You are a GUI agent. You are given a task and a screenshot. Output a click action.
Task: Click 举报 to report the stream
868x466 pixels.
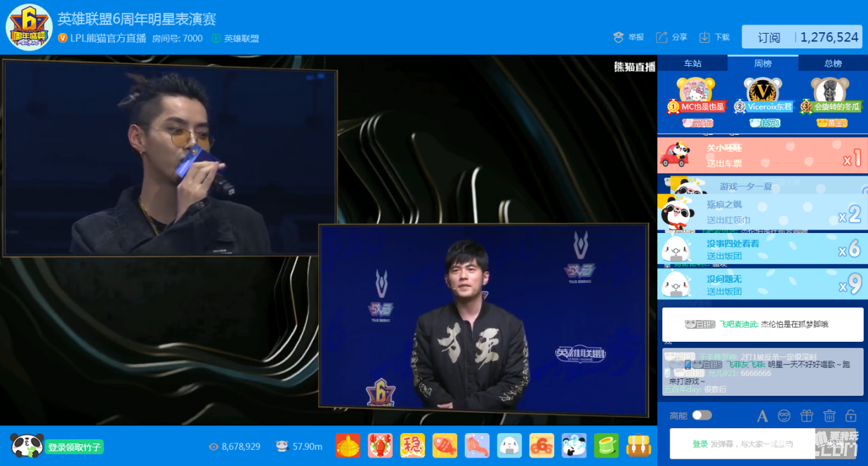[x=629, y=37]
